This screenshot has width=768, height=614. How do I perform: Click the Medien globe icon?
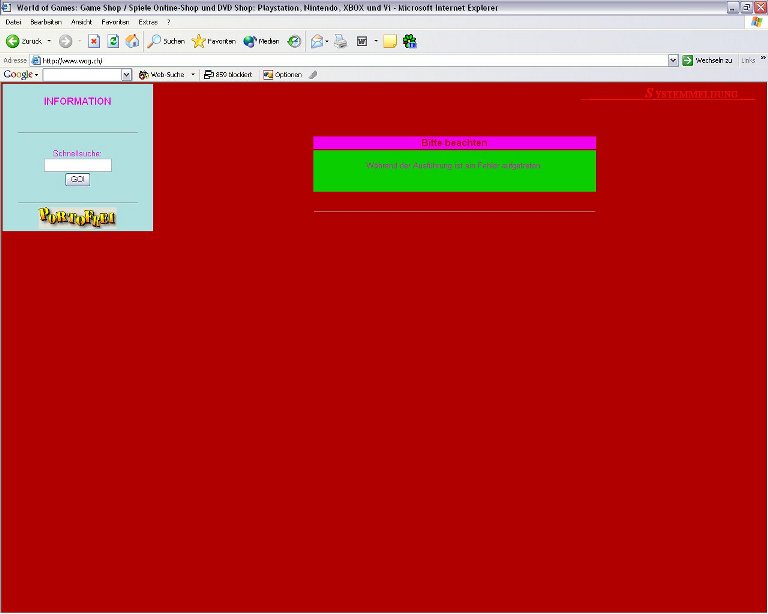coord(261,41)
